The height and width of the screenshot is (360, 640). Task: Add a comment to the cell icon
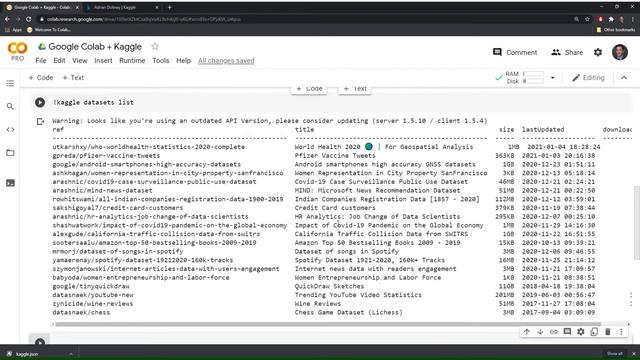[x=567, y=332]
